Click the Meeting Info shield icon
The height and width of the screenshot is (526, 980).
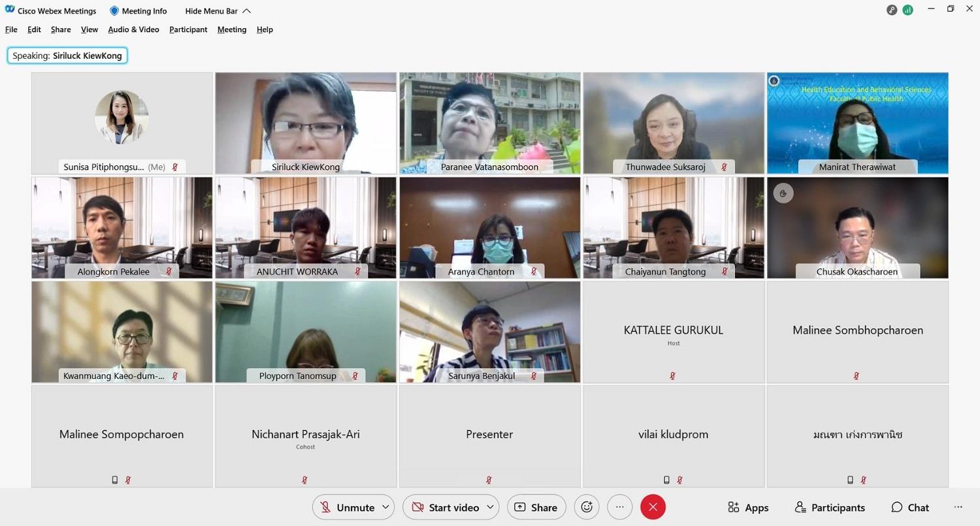tap(114, 11)
